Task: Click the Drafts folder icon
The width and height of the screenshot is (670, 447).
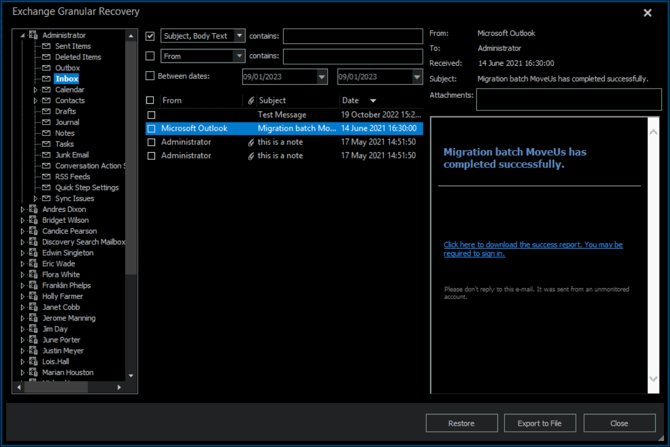Action: [46, 112]
